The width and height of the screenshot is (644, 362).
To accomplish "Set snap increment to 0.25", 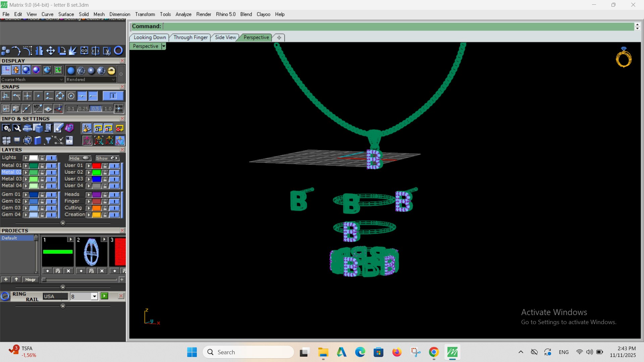I will click(x=83, y=109).
